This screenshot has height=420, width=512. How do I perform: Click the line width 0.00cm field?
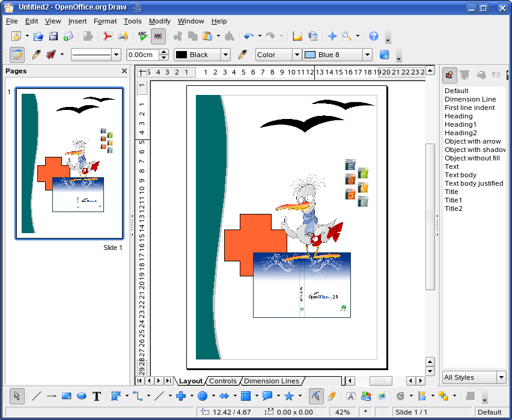[143, 55]
